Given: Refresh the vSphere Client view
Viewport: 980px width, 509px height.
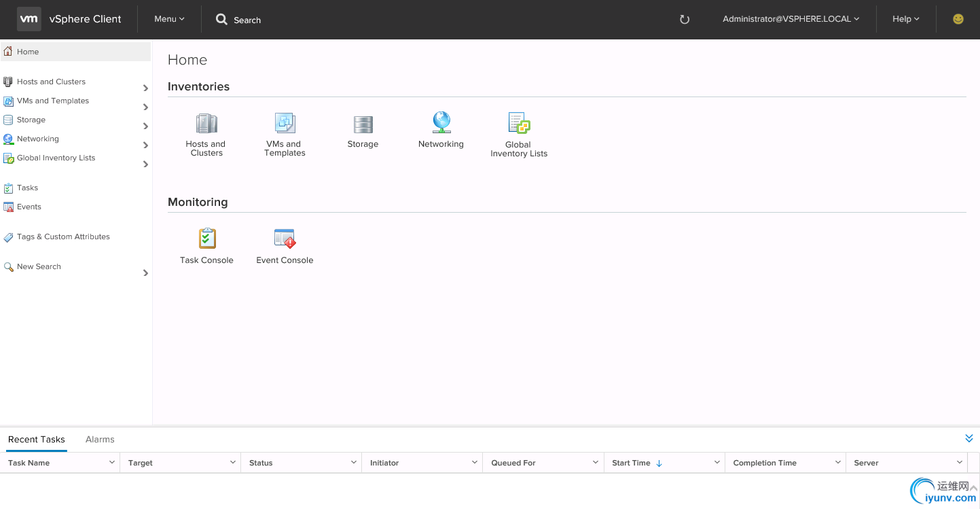Looking at the screenshot, I should (x=685, y=20).
